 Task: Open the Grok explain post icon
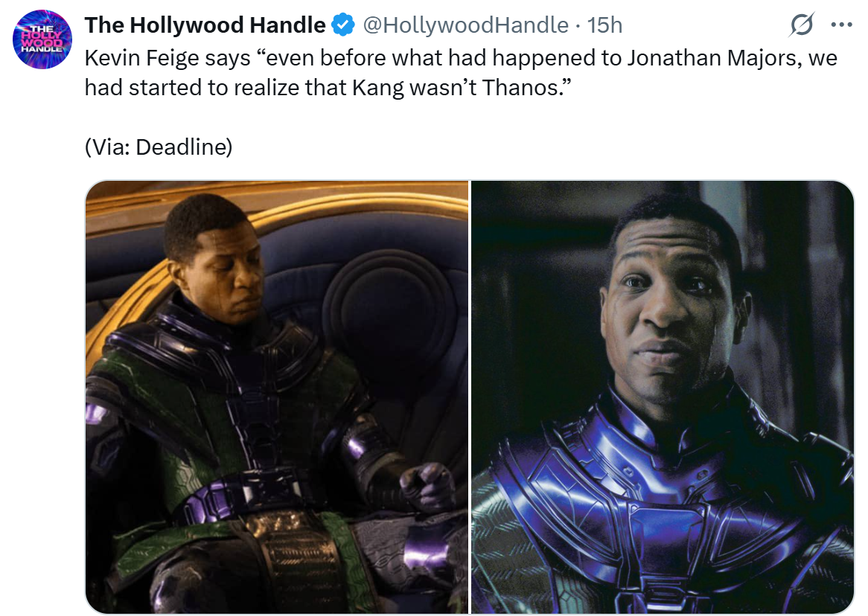tap(802, 25)
